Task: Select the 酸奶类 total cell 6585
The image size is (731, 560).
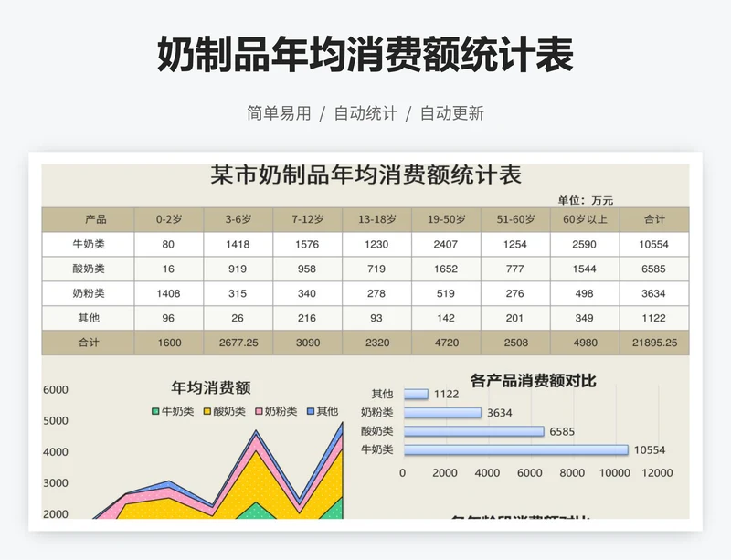Action: (654, 269)
